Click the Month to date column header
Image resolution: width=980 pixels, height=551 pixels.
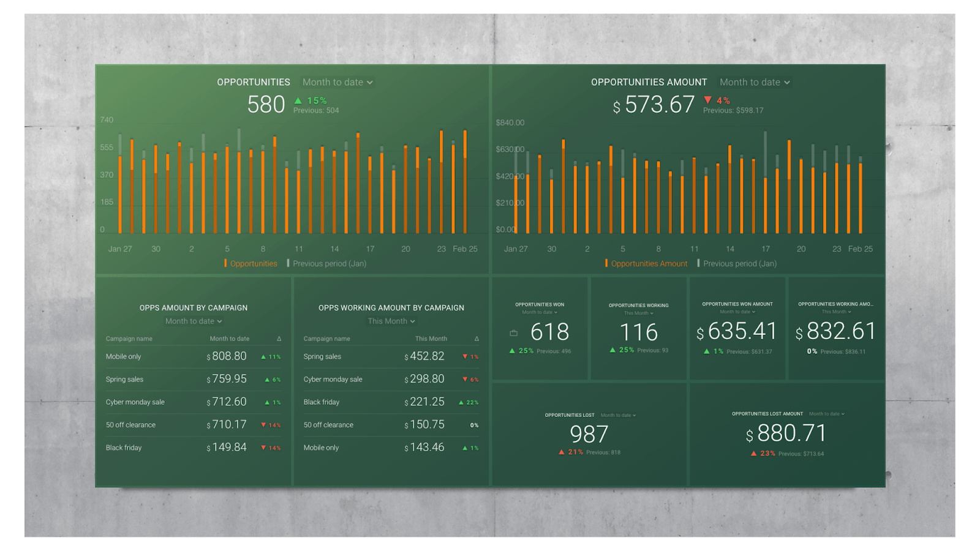click(230, 339)
